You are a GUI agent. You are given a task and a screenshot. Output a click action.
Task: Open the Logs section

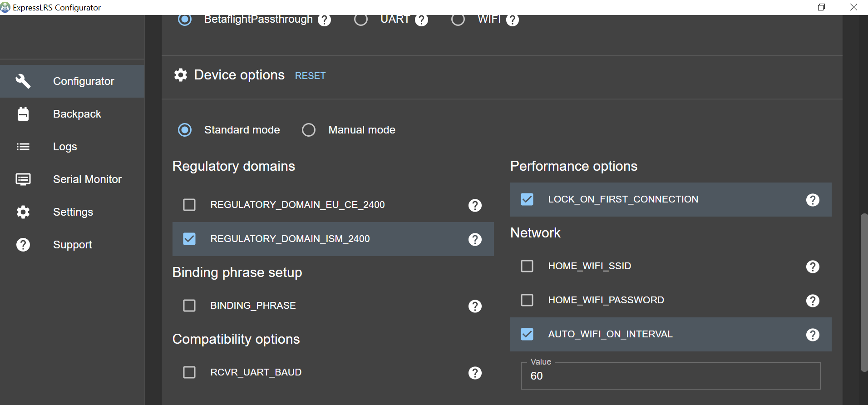[x=72, y=147]
